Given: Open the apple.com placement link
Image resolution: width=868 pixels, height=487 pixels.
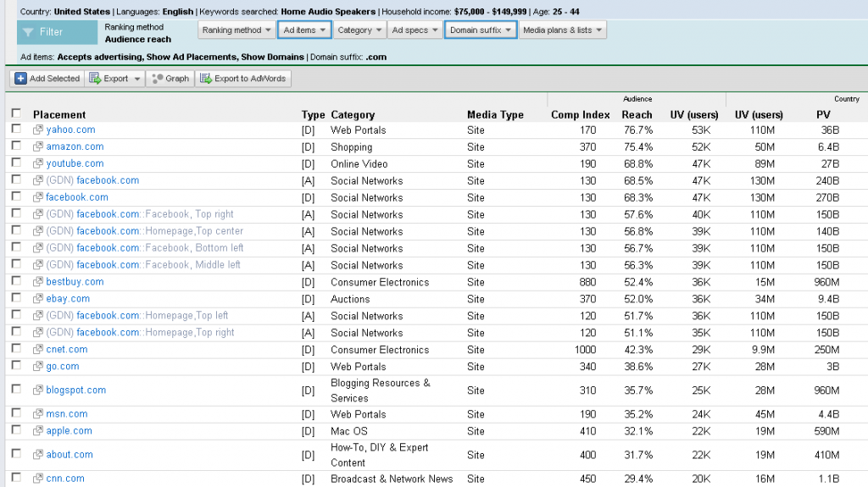Looking at the screenshot, I should (69, 430).
